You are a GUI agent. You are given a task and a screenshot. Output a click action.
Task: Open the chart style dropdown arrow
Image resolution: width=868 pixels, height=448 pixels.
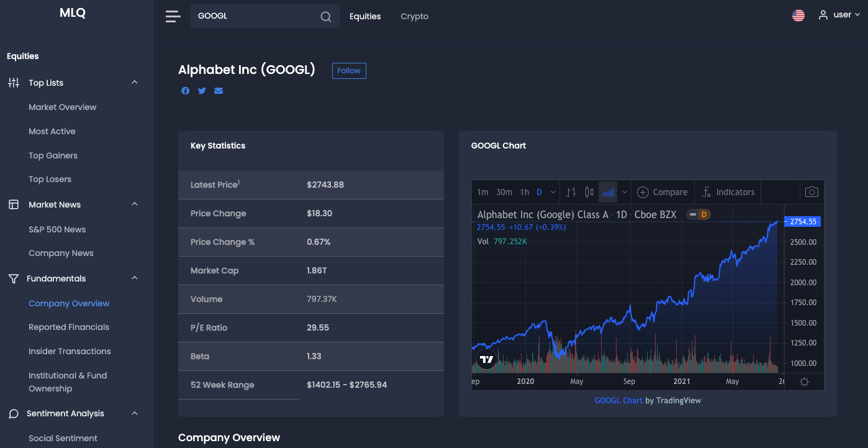(x=625, y=192)
